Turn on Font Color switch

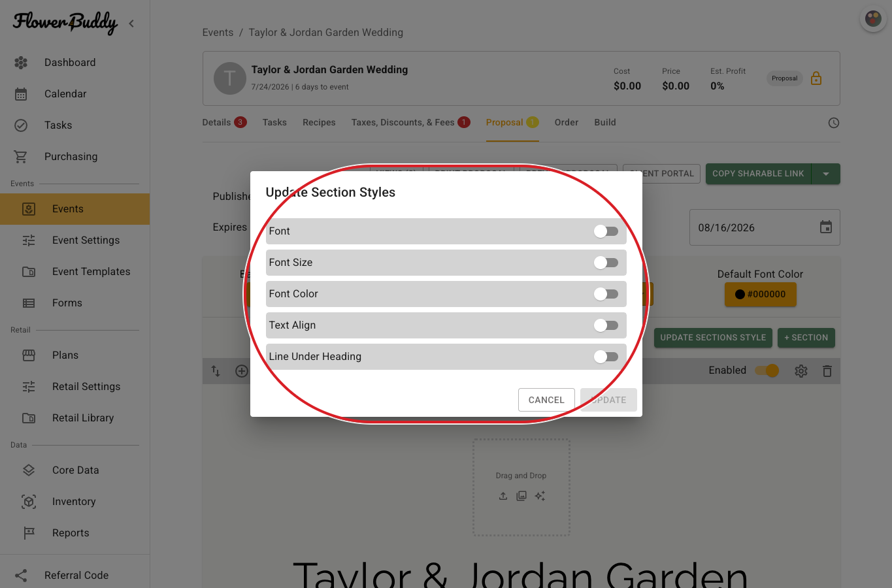[x=606, y=294]
